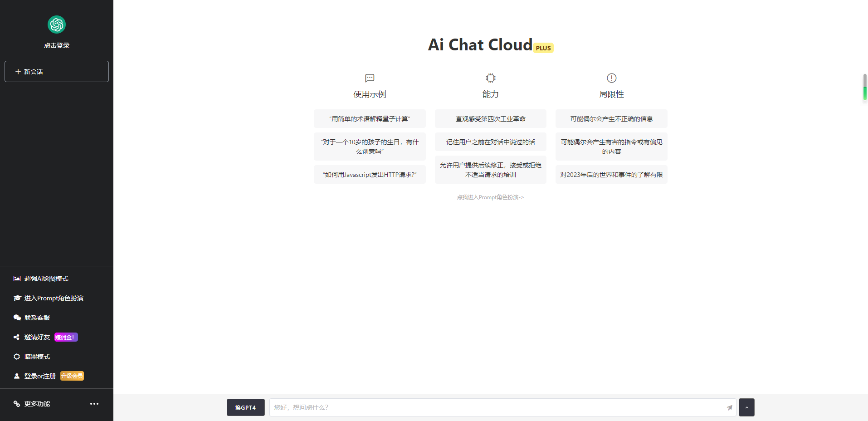Switch model with 换GPT4 button
The height and width of the screenshot is (421, 868).
pos(245,407)
